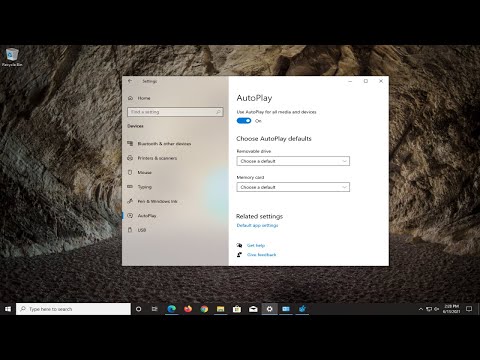This screenshot has height=360, width=480.
Task: Open the Memory card default dropdown
Action: point(293,187)
